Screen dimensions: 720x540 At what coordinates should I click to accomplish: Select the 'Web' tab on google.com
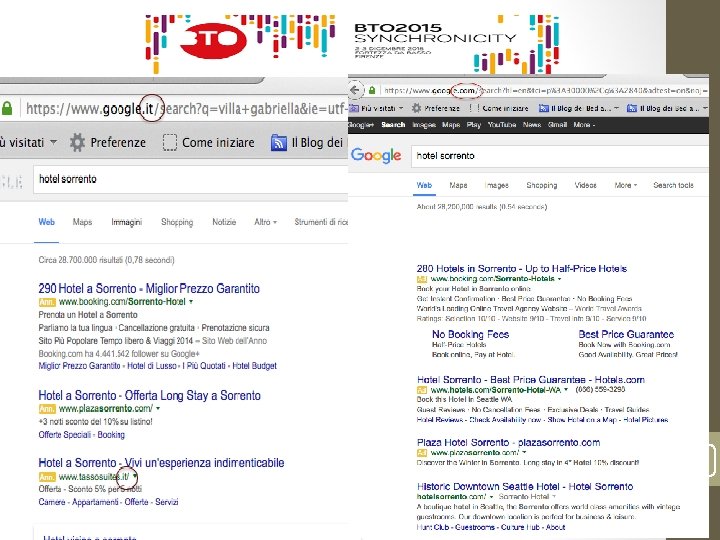click(x=424, y=185)
